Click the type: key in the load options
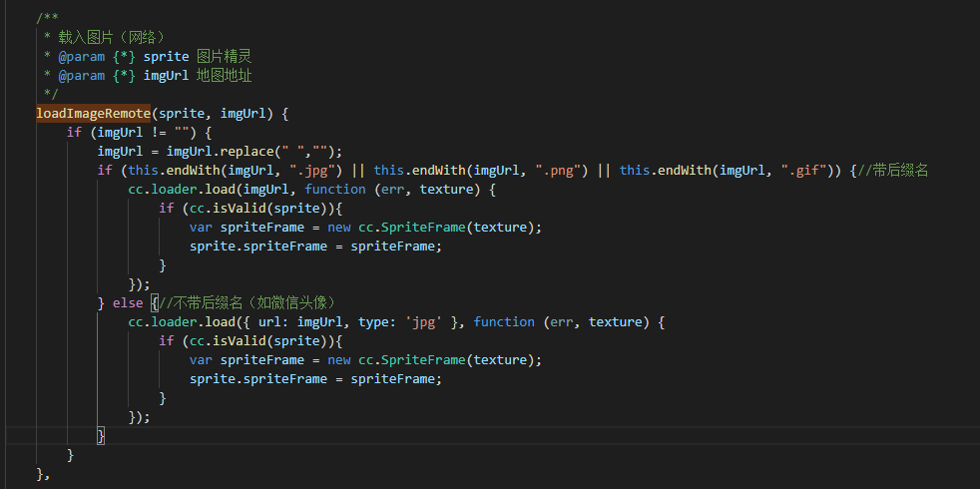 [x=377, y=322]
